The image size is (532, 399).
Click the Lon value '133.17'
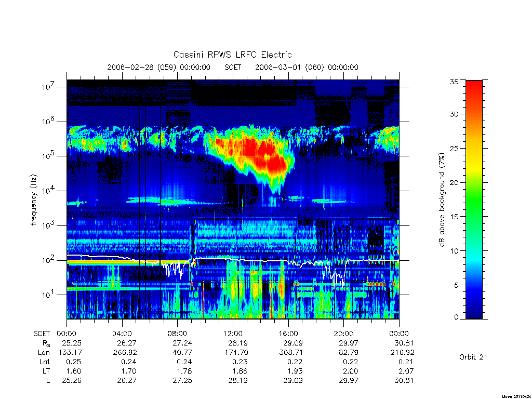(x=70, y=353)
